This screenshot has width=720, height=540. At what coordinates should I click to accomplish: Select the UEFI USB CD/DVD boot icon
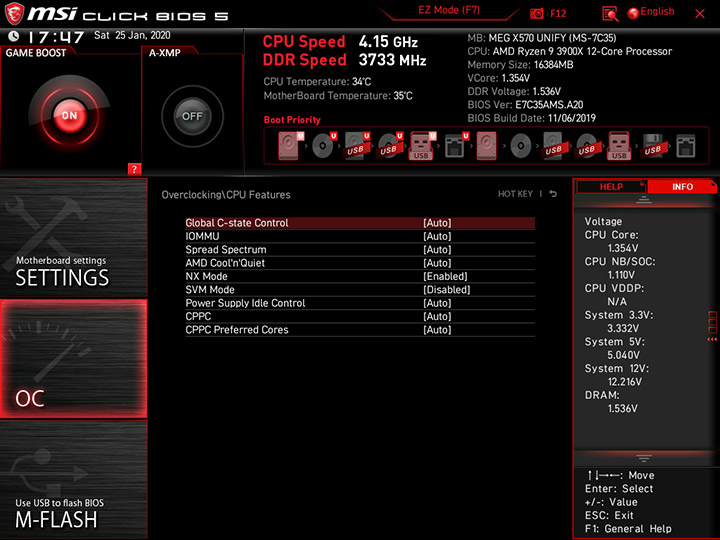click(390, 146)
